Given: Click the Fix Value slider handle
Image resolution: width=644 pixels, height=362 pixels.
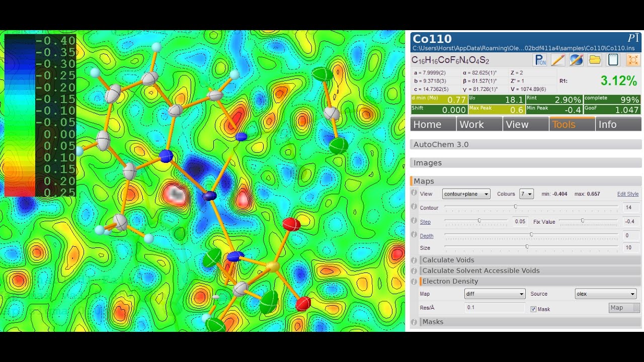Looking at the screenshot, I should (583, 221).
